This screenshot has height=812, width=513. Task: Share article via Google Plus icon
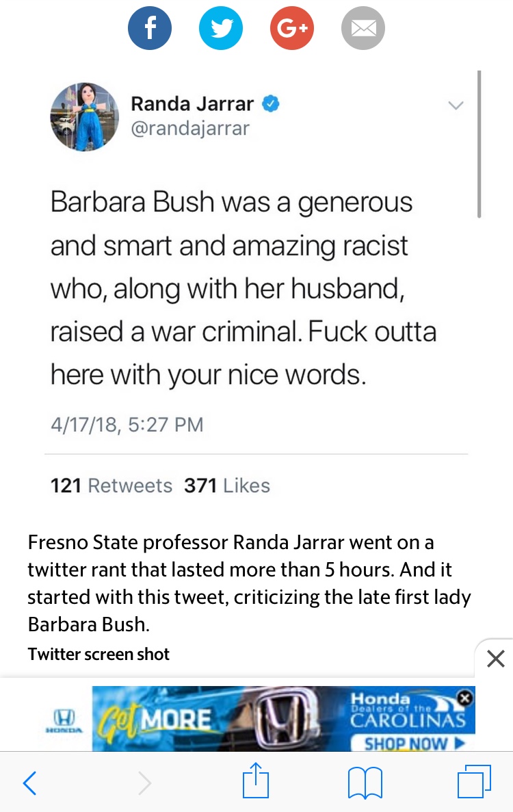coord(291,28)
